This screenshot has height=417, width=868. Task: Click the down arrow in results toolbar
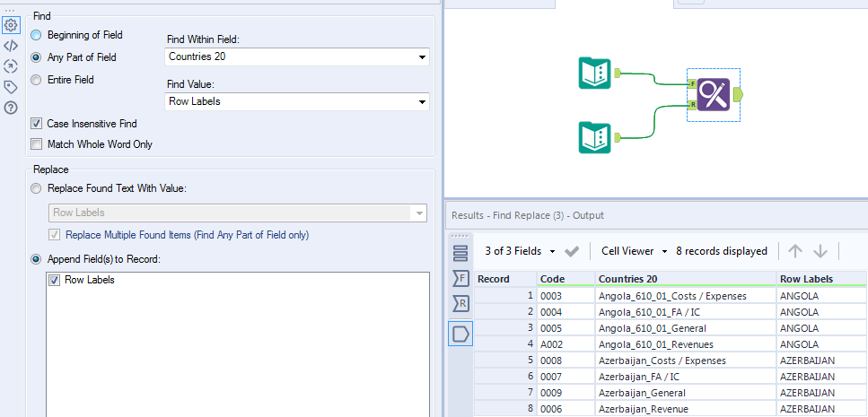[x=820, y=252]
